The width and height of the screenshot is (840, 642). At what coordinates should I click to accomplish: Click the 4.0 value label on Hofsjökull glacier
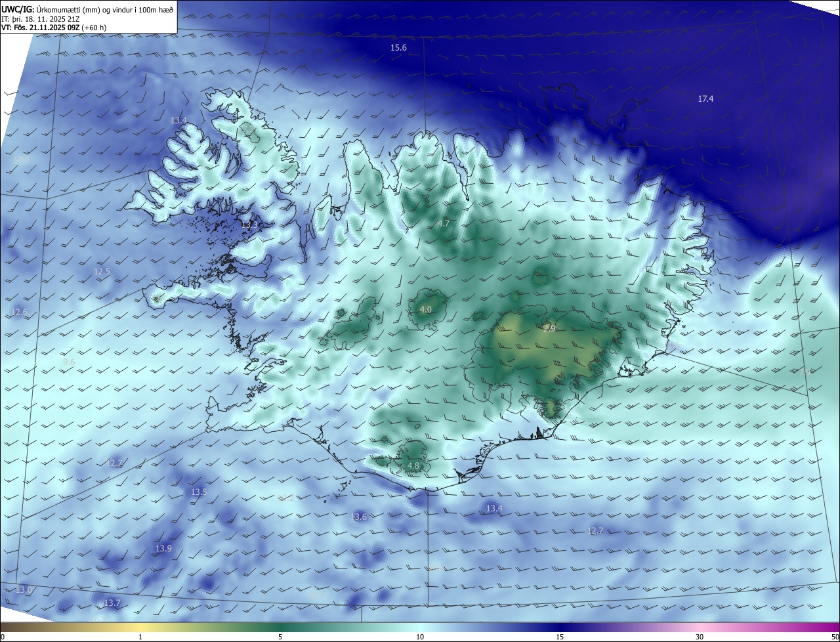(426, 309)
